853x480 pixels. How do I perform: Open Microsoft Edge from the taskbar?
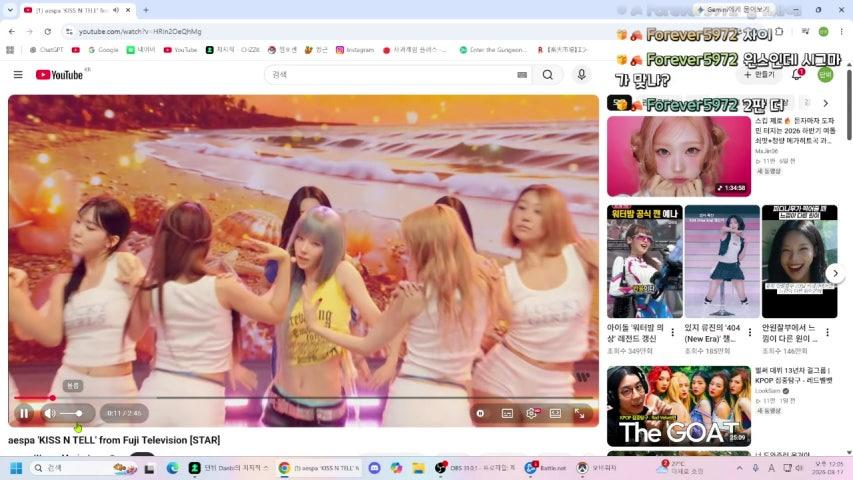click(172, 468)
